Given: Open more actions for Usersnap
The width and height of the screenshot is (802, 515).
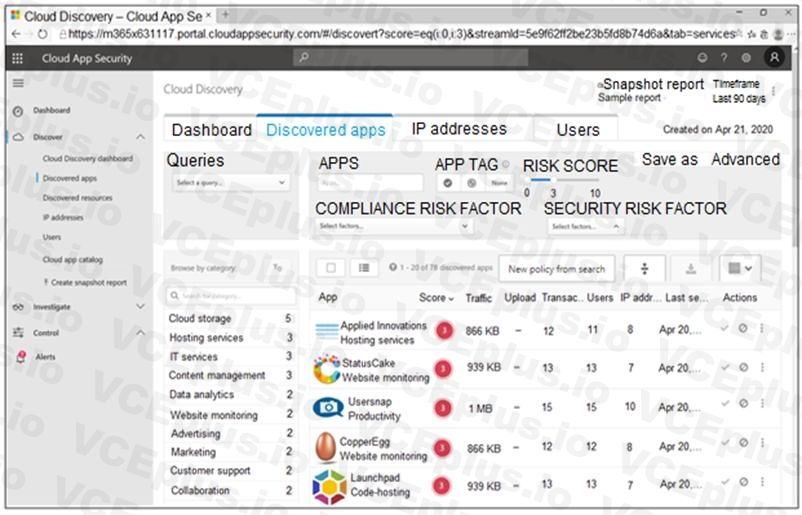Looking at the screenshot, I should pyautogui.click(x=762, y=404).
